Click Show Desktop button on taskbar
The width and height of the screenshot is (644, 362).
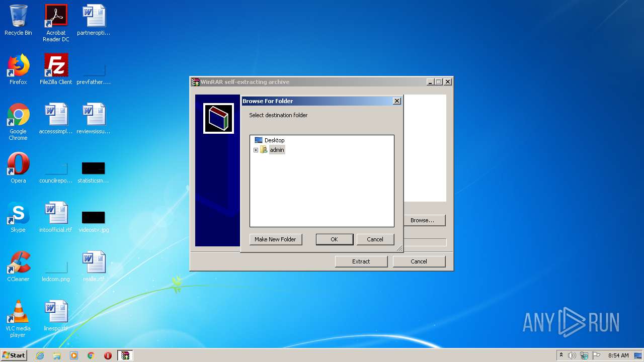638,355
